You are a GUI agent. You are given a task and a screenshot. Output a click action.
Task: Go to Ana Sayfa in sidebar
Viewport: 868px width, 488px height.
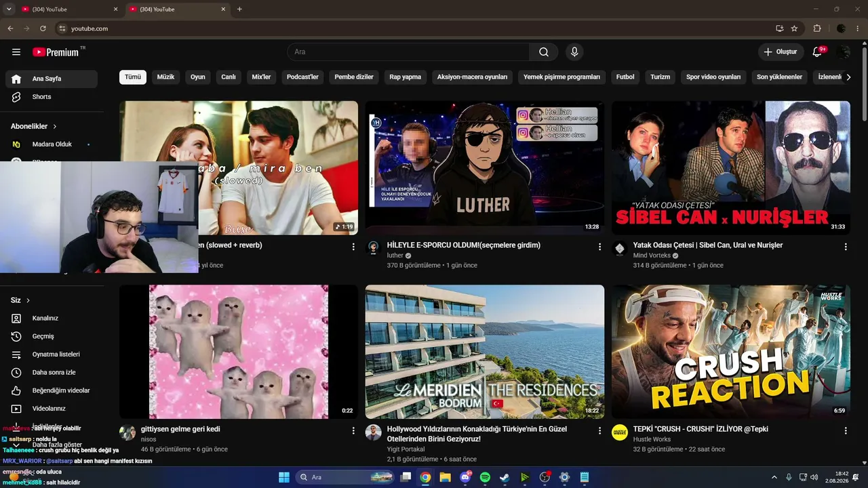52,79
